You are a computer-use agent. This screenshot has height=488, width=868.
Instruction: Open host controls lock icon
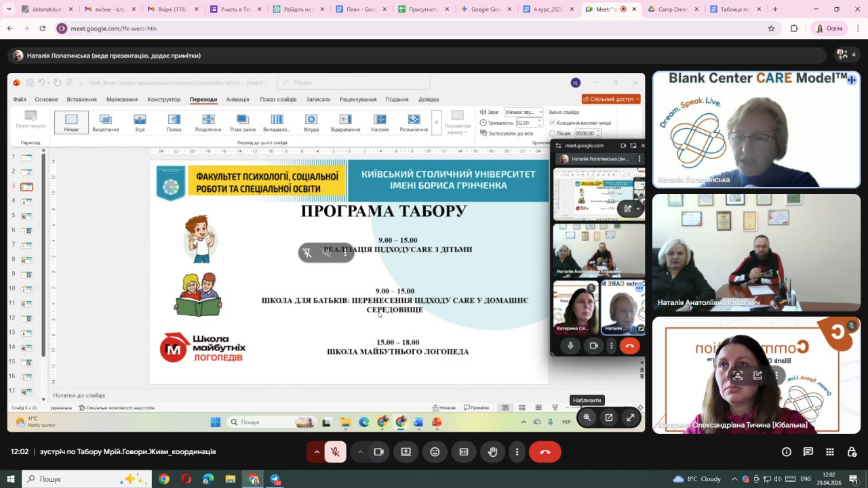[x=852, y=452]
